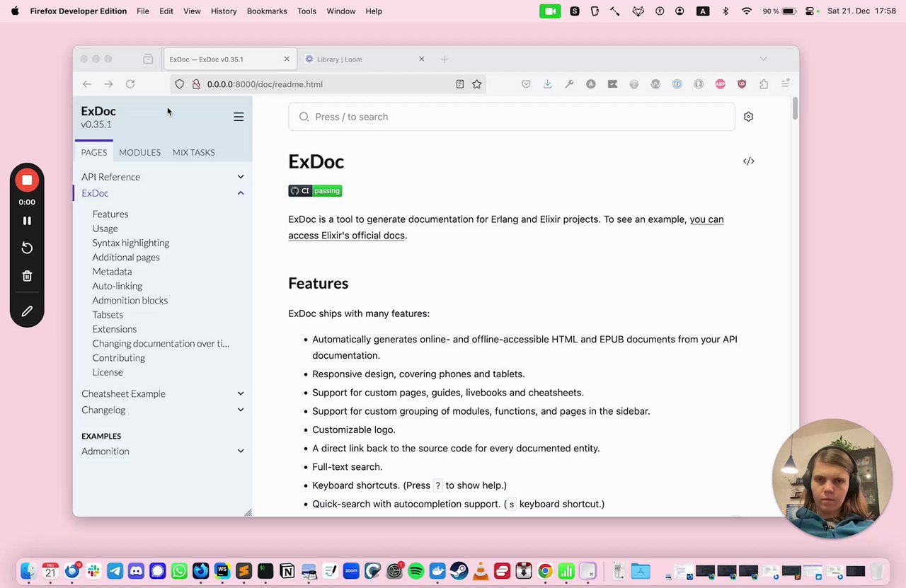This screenshot has height=588, width=906.
Task: Switch to the Library | Loom tab
Action: click(364, 59)
